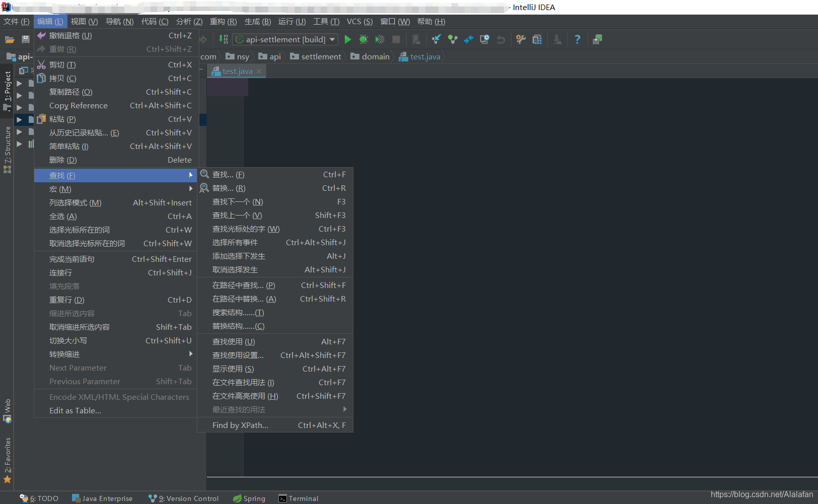Choose Find by XPath... entry
Viewport: 818px width, 504px height.
(x=275, y=425)
